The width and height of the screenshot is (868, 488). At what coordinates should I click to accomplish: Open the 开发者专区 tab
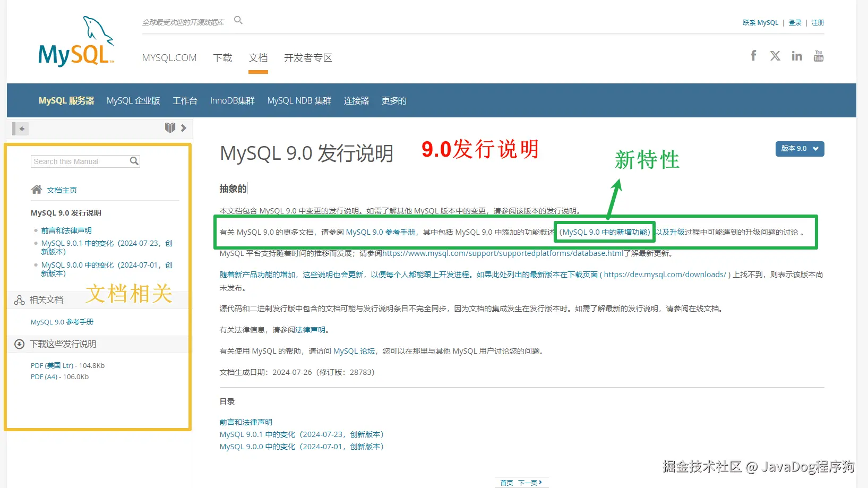[x=308, y=58]
